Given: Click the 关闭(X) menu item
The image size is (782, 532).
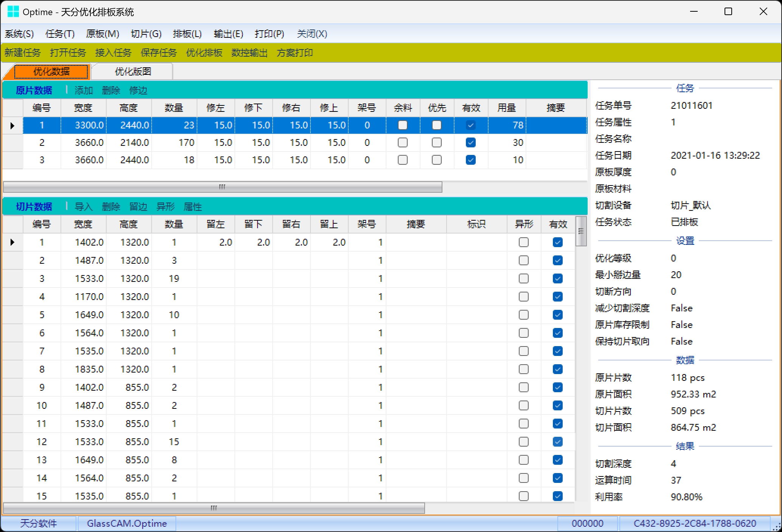Looking at the screenshot, I should (x=312, y=34).
